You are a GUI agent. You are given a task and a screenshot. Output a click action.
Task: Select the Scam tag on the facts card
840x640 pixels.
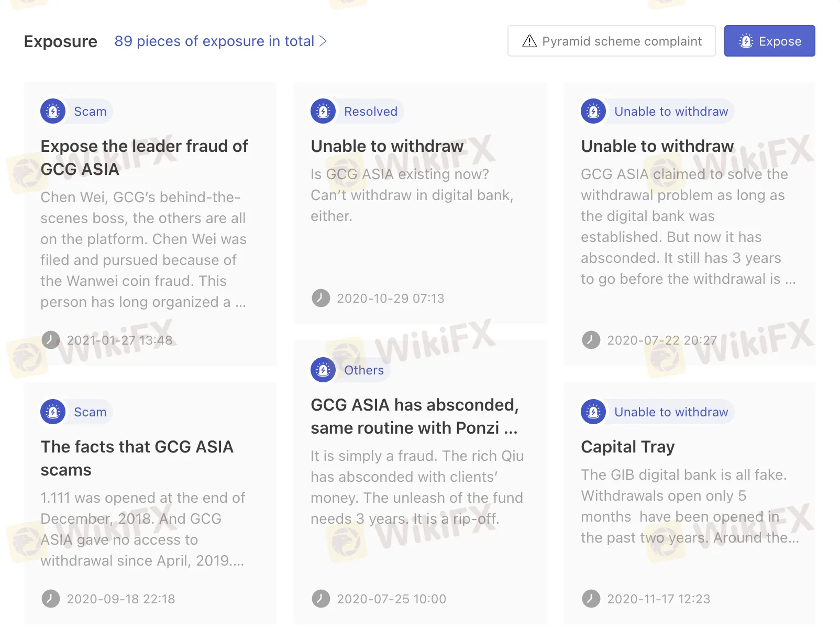[x=75, y=412]
